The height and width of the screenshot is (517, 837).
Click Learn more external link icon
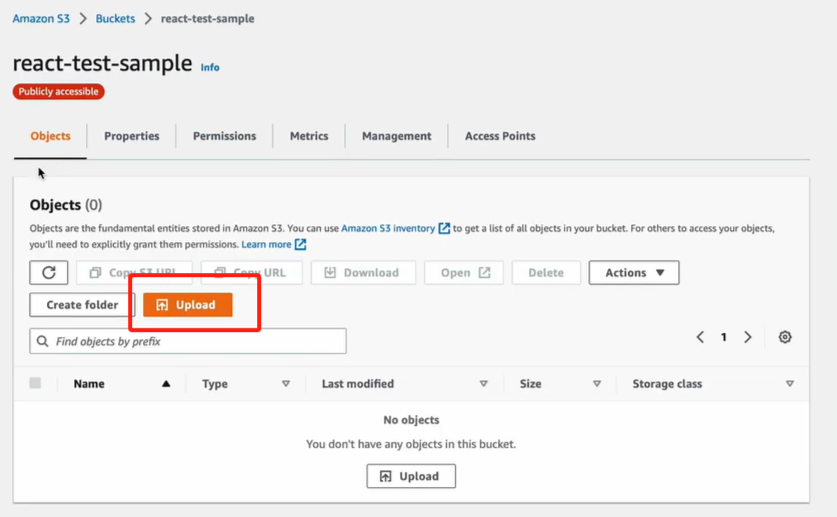(301, 244)
